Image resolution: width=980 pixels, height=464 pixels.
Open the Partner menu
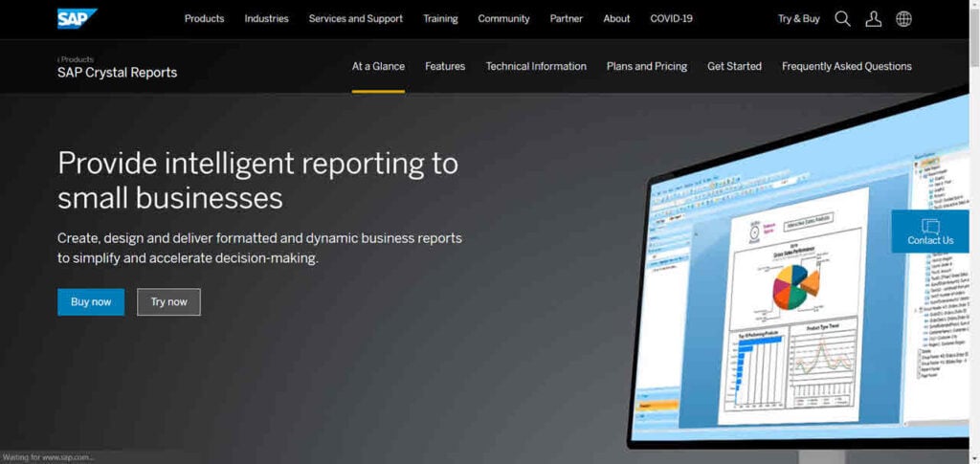point(567,19)
